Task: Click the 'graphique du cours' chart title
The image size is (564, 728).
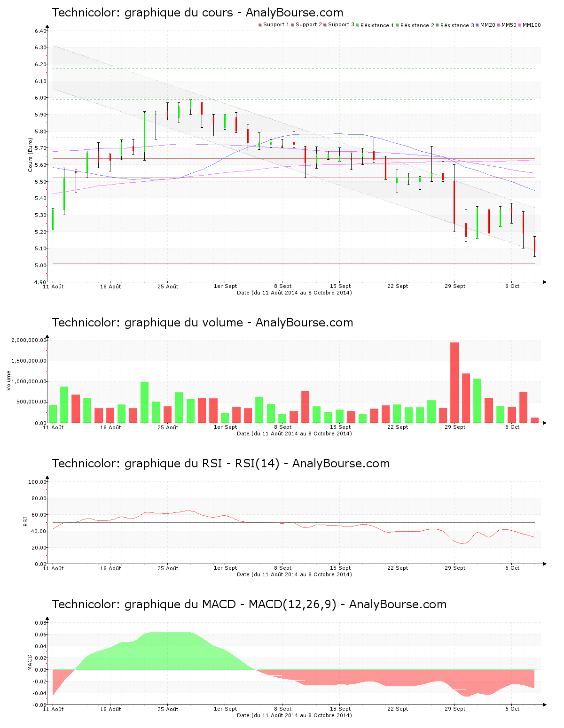Action: click(197, 13)
